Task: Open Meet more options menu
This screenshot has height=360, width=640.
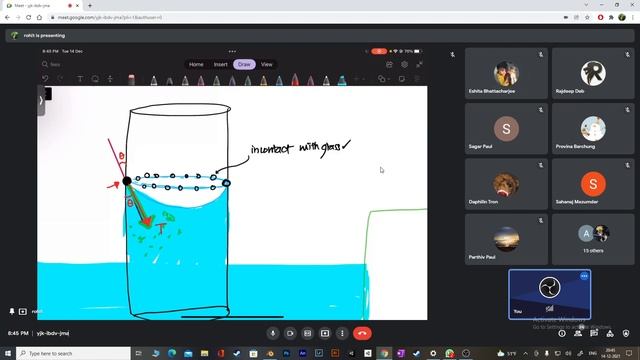Action: click(342, 333)
